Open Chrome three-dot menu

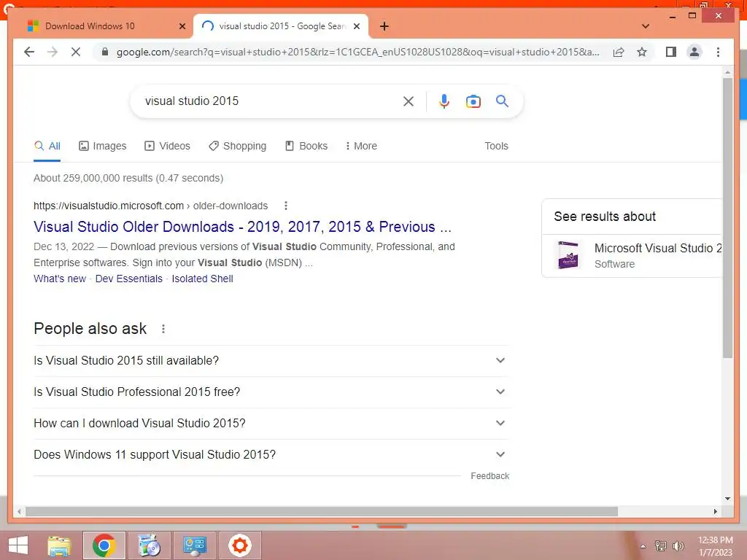pyautogui.click(x=718, y=52)
